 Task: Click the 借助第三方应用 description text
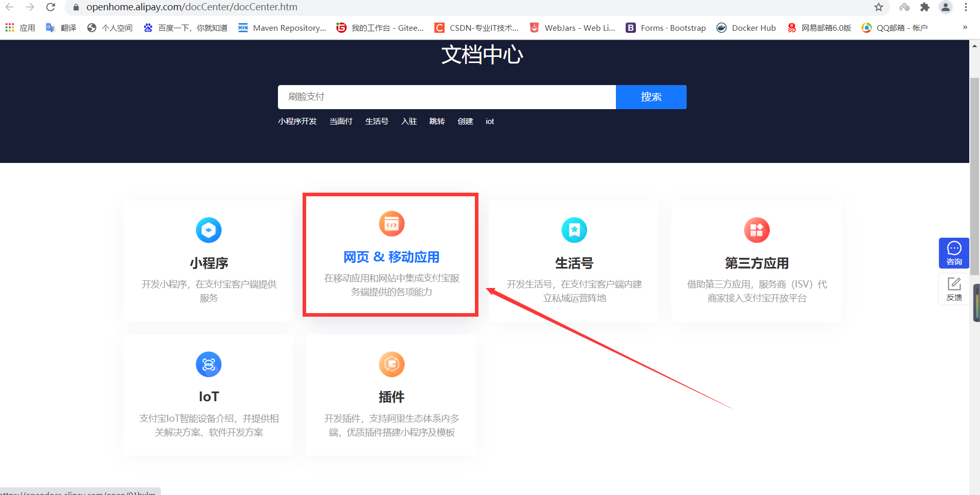[757, 291]
